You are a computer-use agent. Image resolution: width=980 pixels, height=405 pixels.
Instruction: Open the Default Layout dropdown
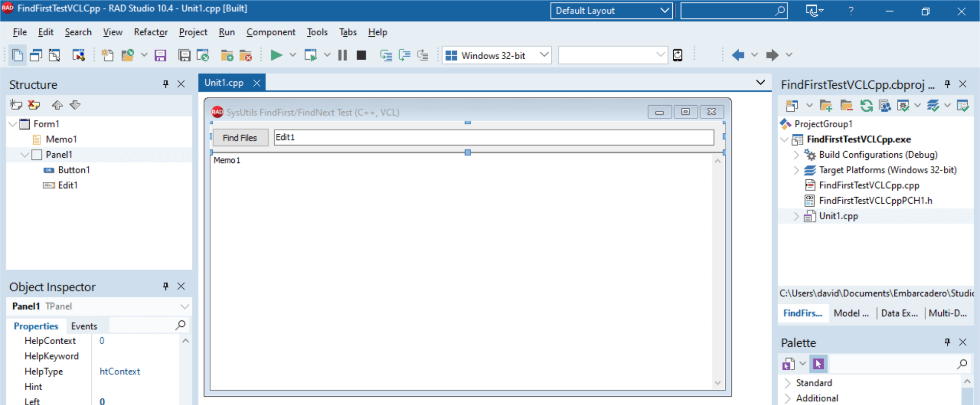tap(611, 11)
